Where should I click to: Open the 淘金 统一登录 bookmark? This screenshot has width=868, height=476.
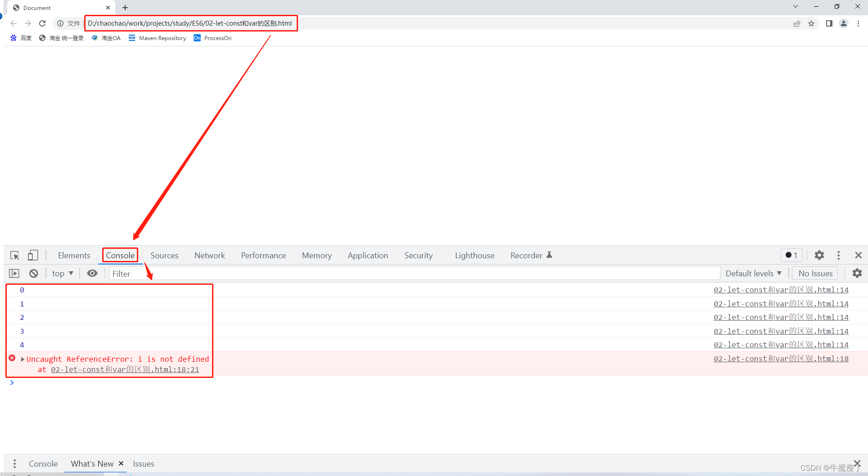[61, 38]
